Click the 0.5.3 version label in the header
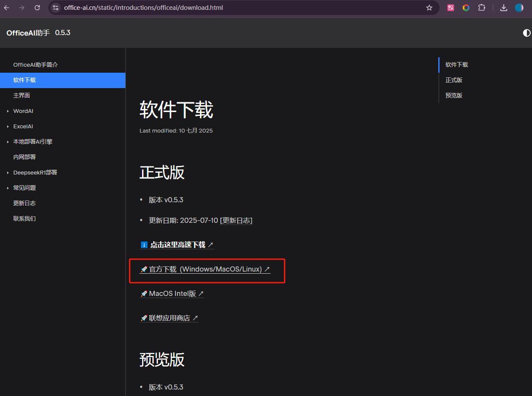Screen dimensions: 532x396 62,33
